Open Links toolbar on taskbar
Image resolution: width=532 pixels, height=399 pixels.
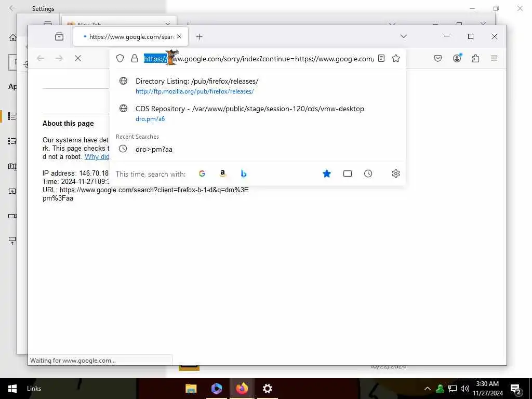tap(34, 389)
